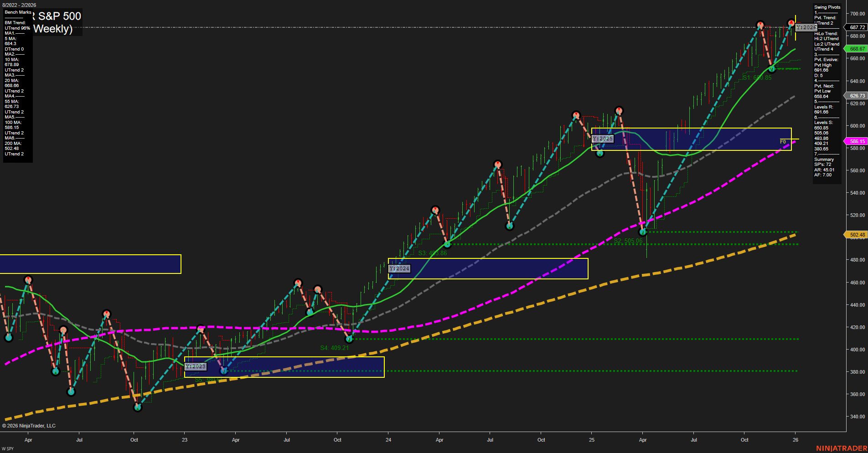Click the F0 marker in the 2025 zone
The height and width of the screenshot is (453, 868).
coord(783,142)
